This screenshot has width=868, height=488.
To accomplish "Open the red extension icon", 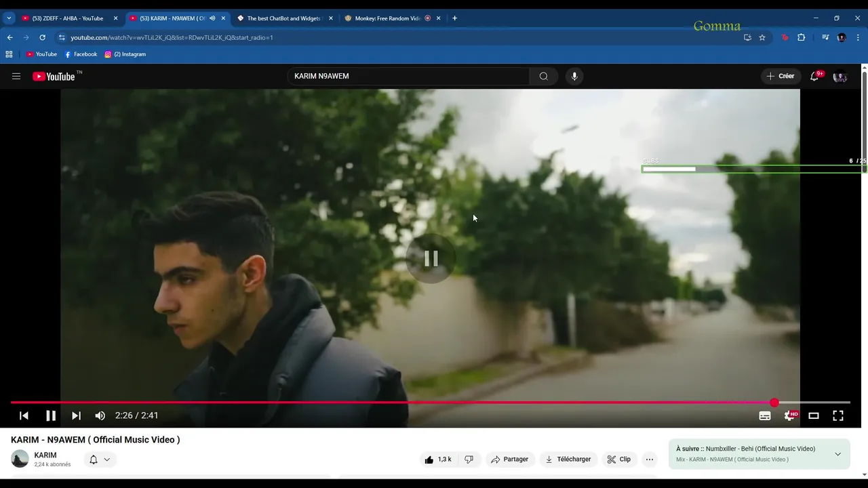I will [785, 37].
